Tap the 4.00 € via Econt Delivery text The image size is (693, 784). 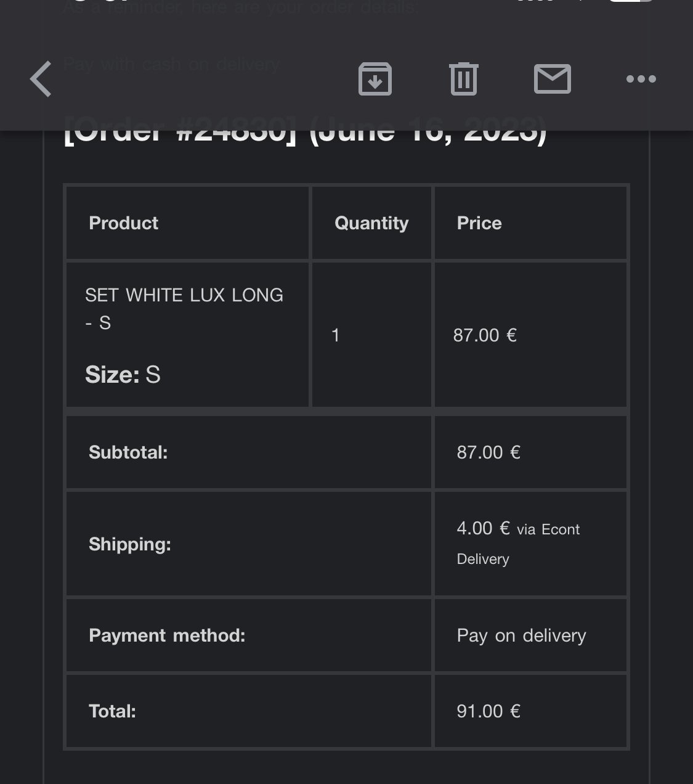(x=517, y=543)
